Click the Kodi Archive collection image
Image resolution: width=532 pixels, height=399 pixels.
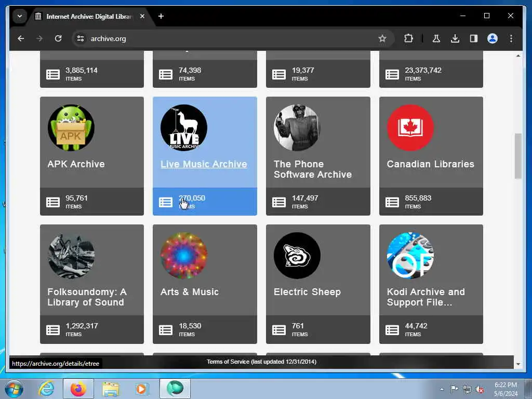[x=410, y=256]
